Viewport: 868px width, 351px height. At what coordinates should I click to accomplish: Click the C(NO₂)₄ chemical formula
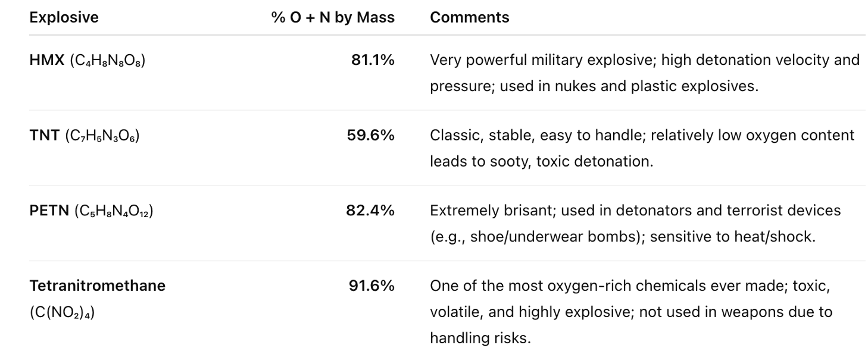tap(62, 312)
